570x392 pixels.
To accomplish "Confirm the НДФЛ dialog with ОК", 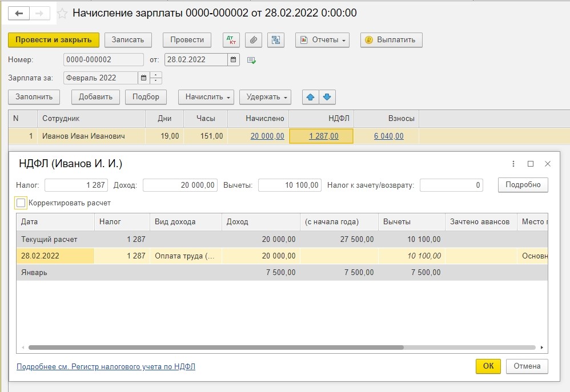I will 488,366.
